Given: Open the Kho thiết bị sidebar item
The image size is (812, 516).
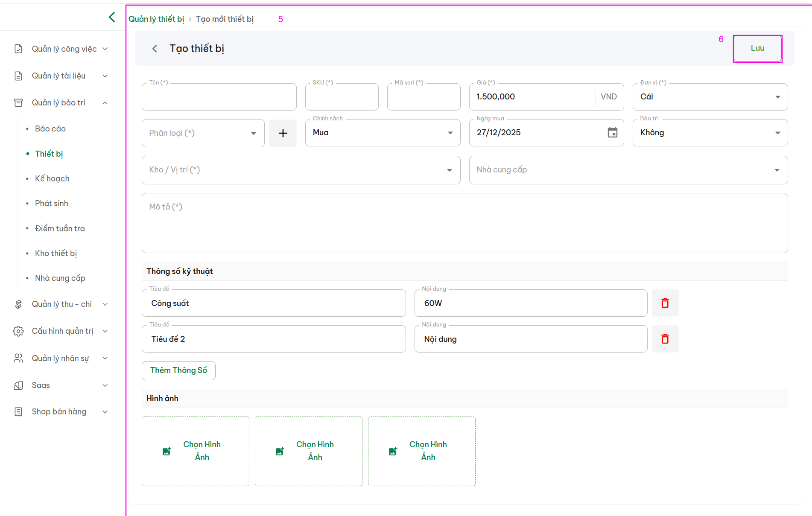Looking at the screenshot, I should pos(56,253).
